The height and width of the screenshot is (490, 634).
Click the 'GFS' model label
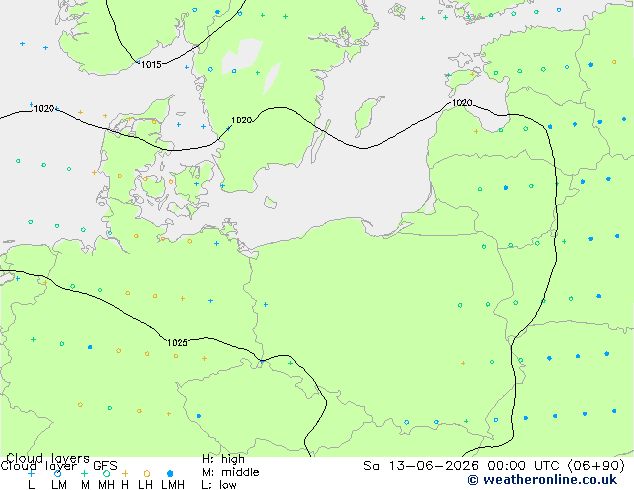[105, 466]
